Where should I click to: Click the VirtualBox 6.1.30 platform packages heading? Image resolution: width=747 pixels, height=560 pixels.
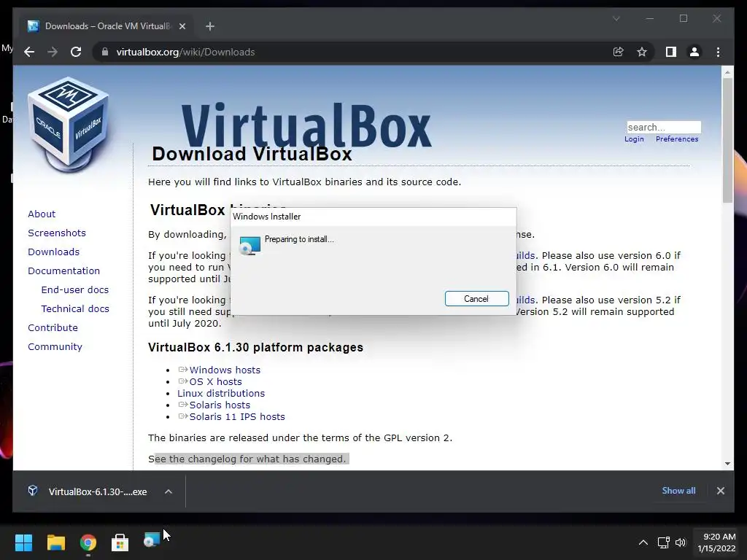pyautogui.click(x=255, y=347)
